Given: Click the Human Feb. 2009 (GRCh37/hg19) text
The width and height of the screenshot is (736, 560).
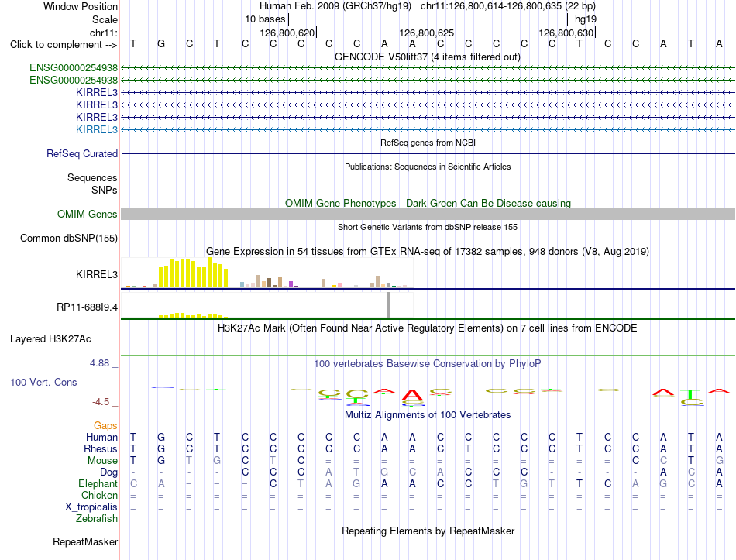Looking at the screenshot, I should point(335,6).
